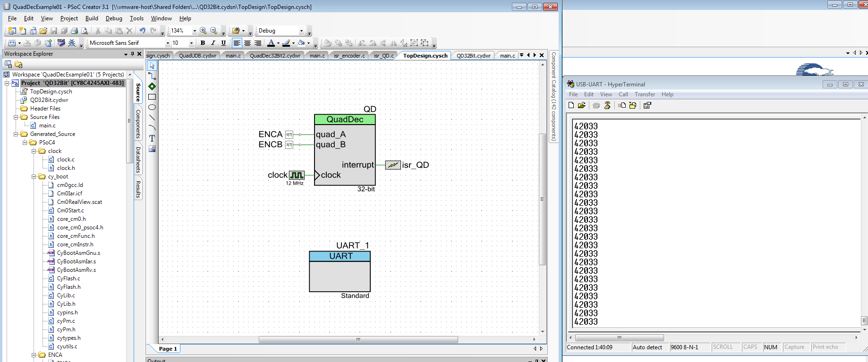Image resolution: width=868 pixels, height=362 pixels.
Task: Collapse the cy_boot folder node
Action: point(34,177)
